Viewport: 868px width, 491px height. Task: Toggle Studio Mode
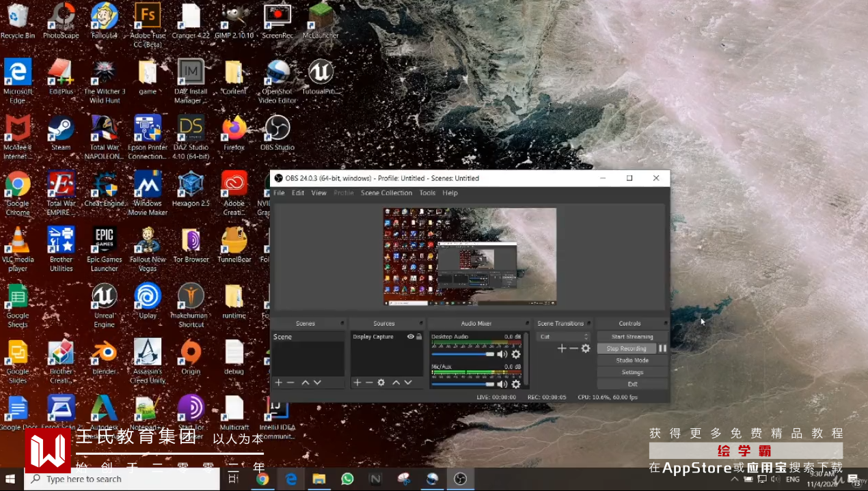(x=632, y=361)
